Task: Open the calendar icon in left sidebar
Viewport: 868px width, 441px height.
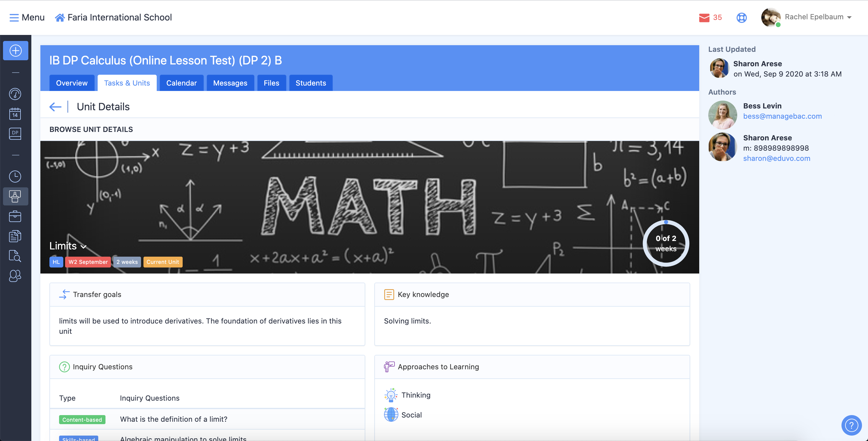Action: click(15, 114)
